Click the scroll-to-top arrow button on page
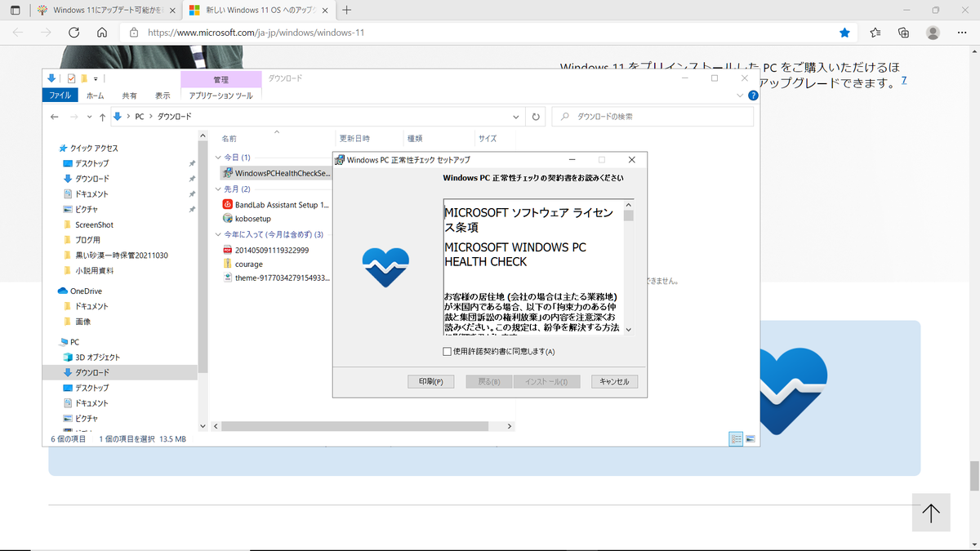 (x=931, y=513)
